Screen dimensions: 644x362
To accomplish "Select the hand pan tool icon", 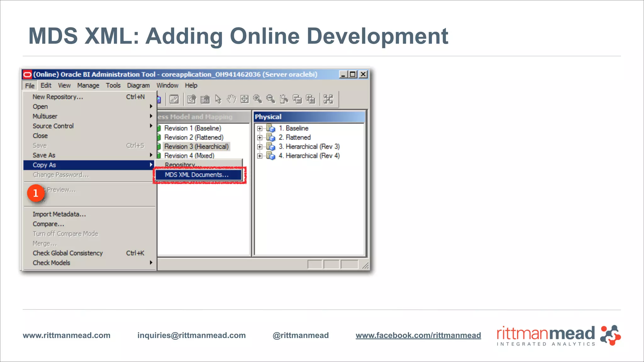I will point(231,99).
